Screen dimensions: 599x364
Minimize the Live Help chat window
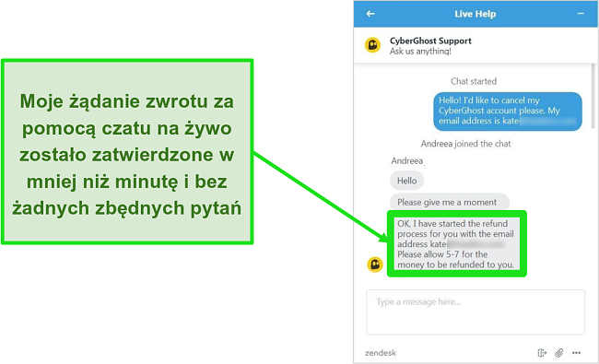[x=581, y=14]
